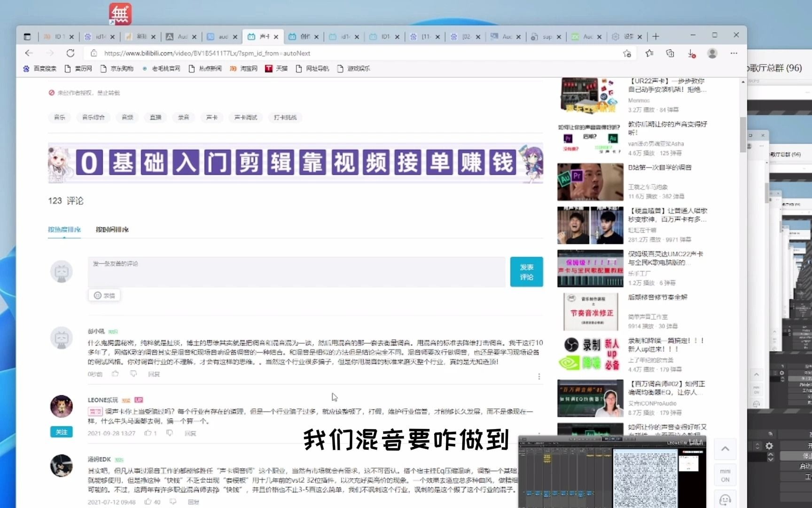Click the back-to-top arrow button
The image size is (812, 508).
point(725,449)
